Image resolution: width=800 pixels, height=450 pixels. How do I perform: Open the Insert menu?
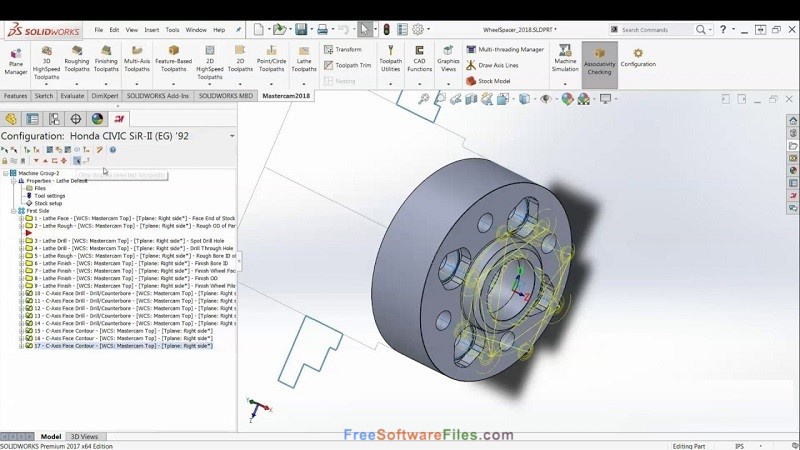coord(152,30)
